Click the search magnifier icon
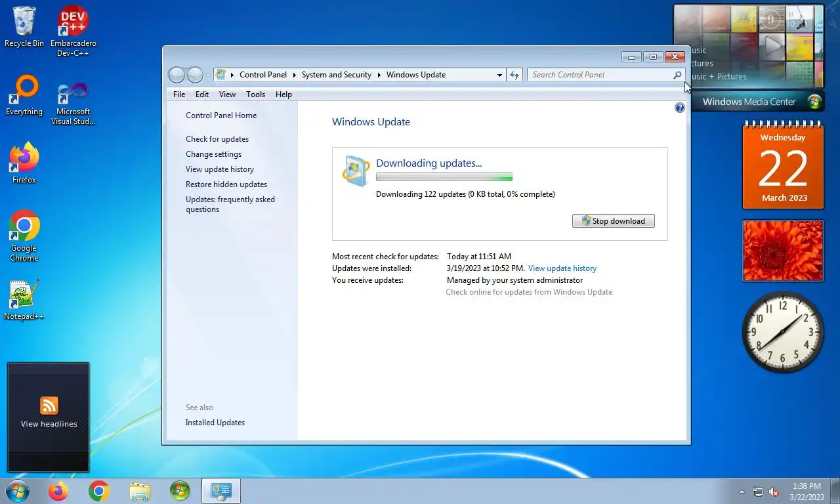840x504 pixels. coord(677,75)
